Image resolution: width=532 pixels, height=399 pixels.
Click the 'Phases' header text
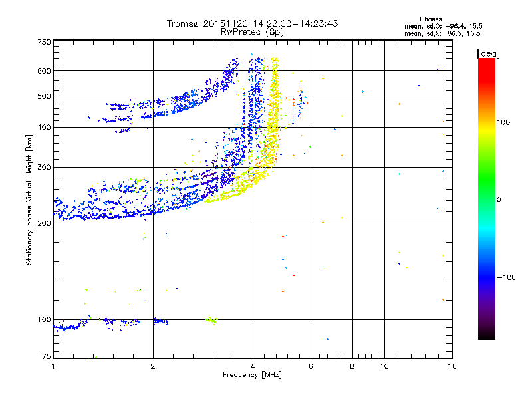click(430, 19)
